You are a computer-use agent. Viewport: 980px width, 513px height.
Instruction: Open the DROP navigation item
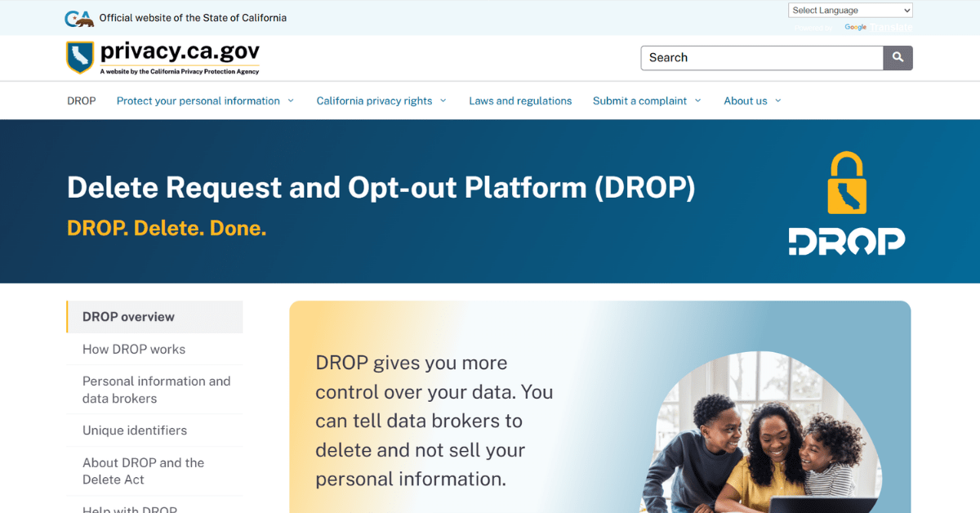pyautogui.click(x=82, y=101)
